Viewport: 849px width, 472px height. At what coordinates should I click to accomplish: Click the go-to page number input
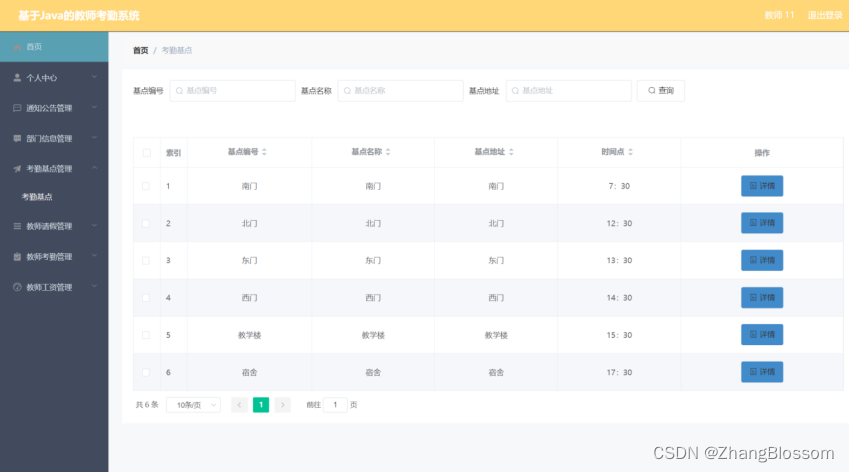[335, 405]
